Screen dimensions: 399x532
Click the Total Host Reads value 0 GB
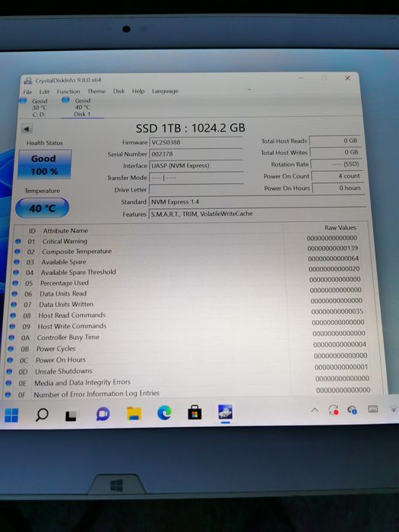(x=334, y=141)
